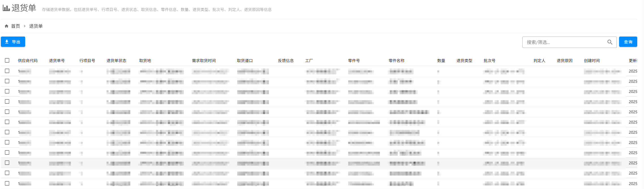This screenshot has height=189, width=644.
Task: Click the 退货单状态 column header
Action: coord(116,61)
